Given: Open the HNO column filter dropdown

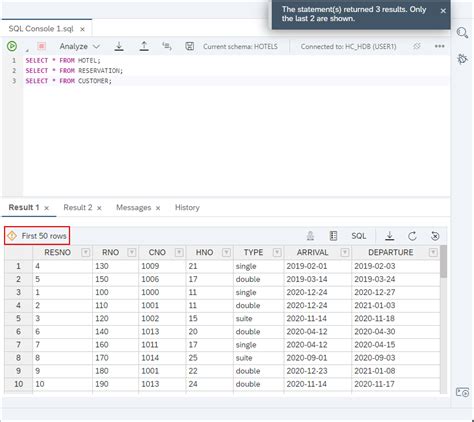Looking at the screenshot, I should click(226, 252).
